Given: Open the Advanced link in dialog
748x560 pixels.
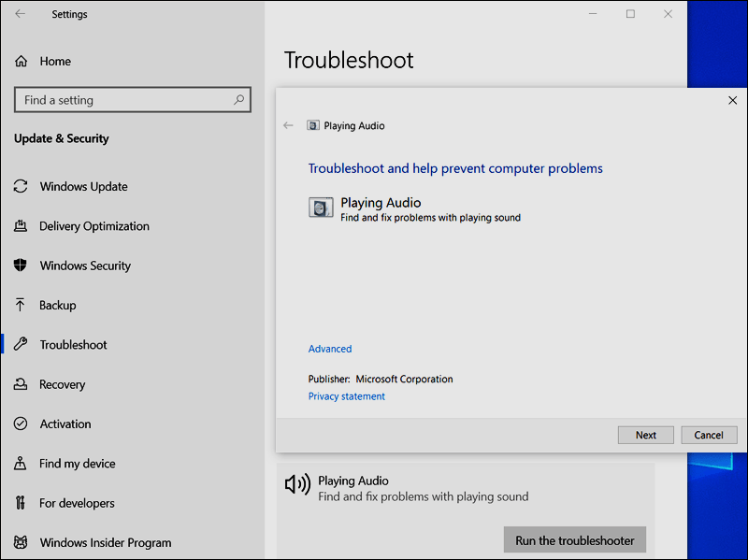Looking at the screenshot, I should (330, 349).
